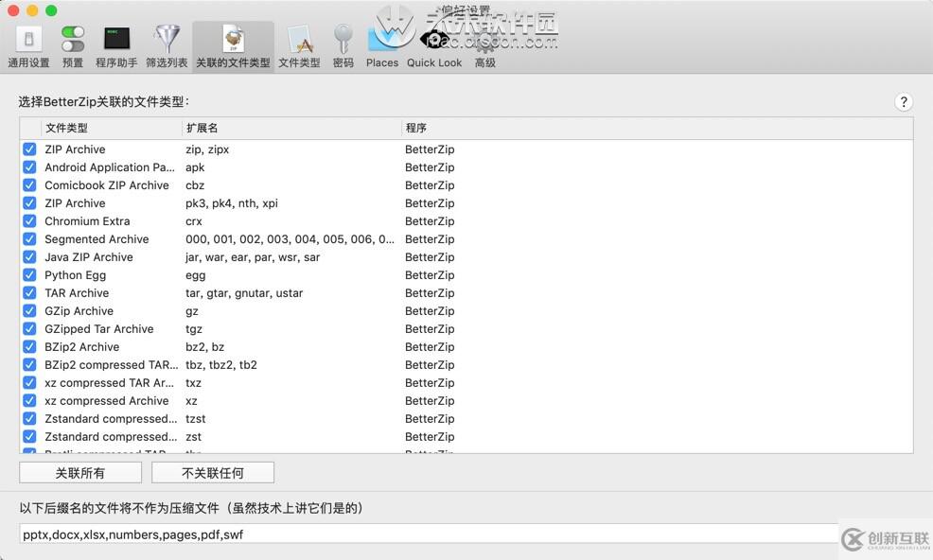The height and width of the screenshot is (560, 933).
Task: Click the 'tgz' extension cell
Action: [194, 328]
